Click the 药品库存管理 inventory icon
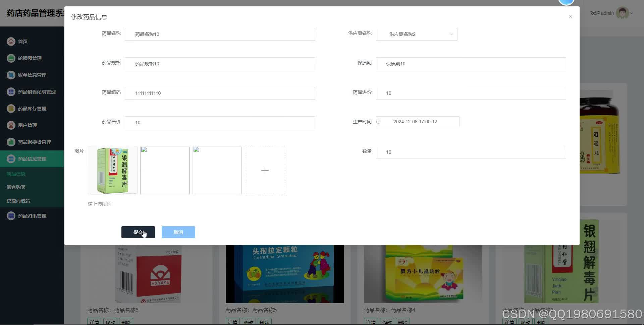644x325 pixels. pos(10,108)
